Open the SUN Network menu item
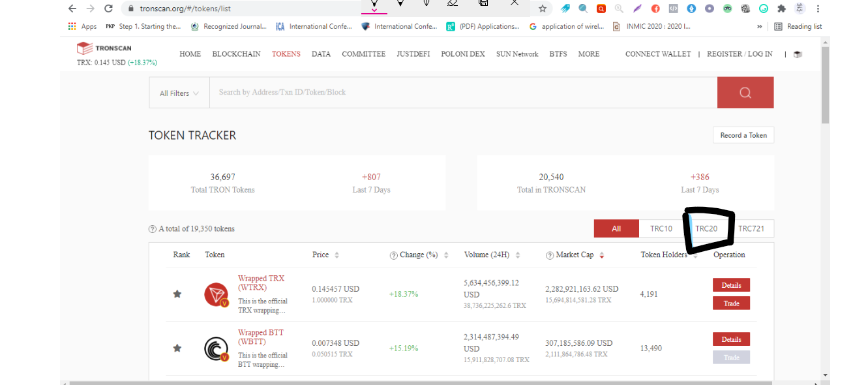The width and height of the screenshot is (868, 385). point(517,54)
